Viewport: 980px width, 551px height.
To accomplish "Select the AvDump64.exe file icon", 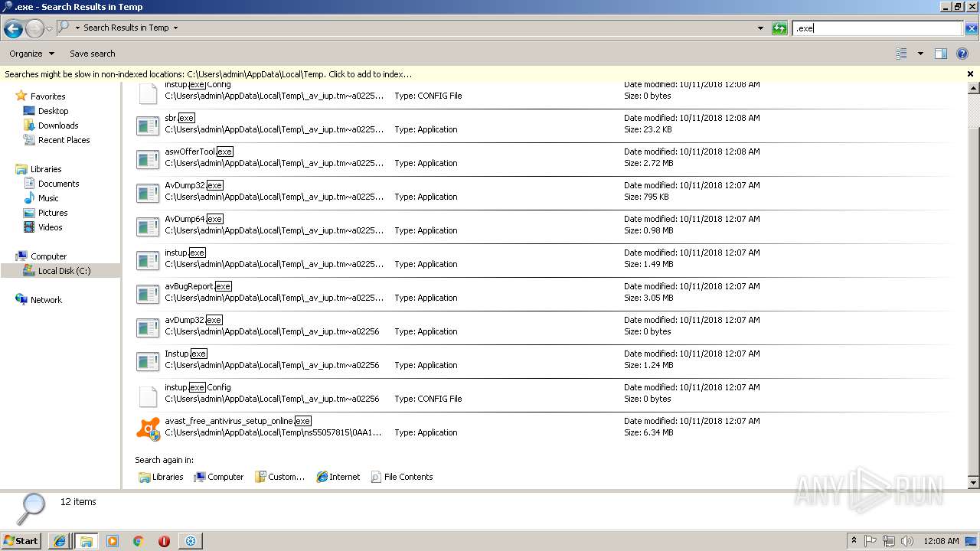I will [148, 227].
